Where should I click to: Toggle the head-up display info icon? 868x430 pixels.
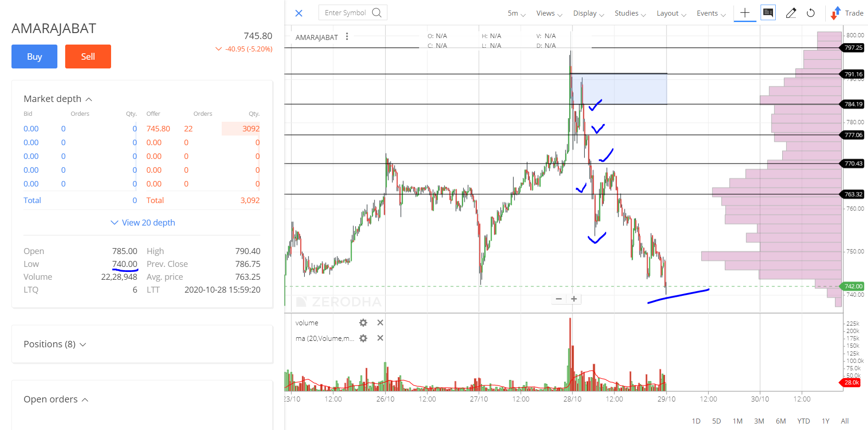click(x=768, y=12)
